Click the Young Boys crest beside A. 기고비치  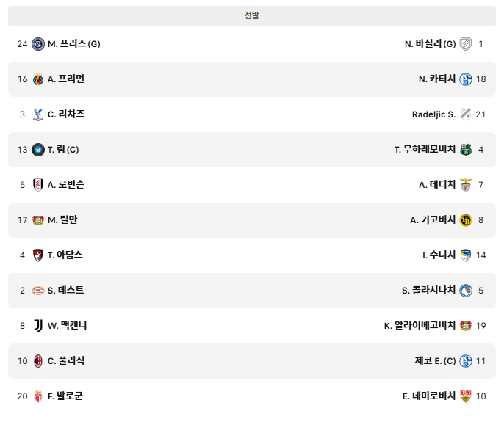[466, 220]
